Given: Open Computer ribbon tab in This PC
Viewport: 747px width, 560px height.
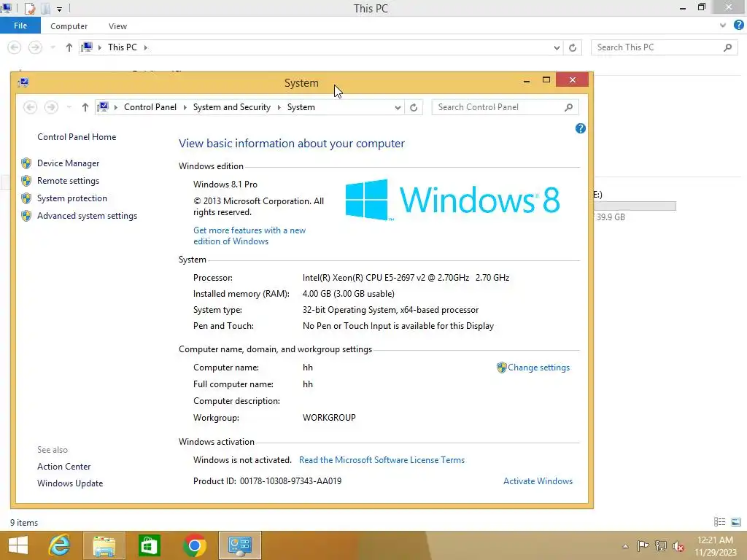Looking at the screenshot, I should pos(69,26).
